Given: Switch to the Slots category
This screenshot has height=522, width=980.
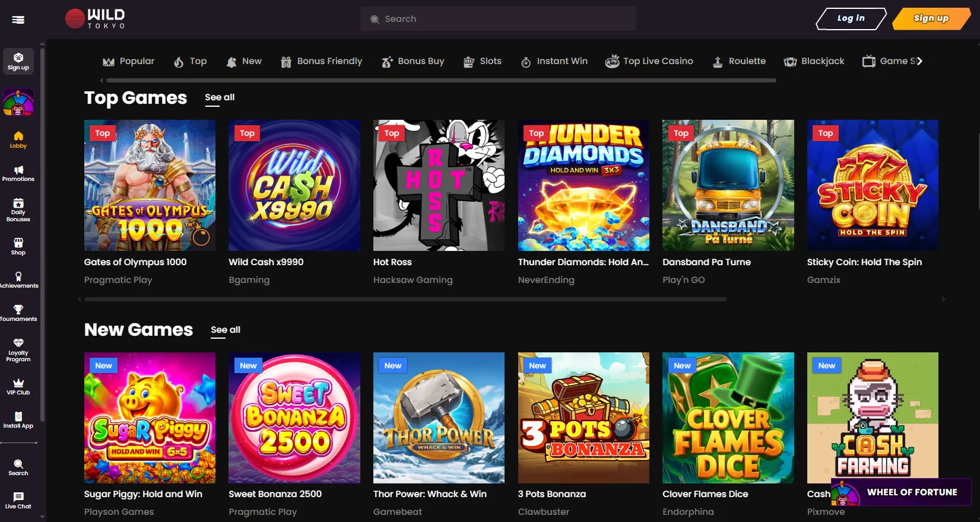Looking at the screenshot, I should pyautogui.click(x=482, y=61).
